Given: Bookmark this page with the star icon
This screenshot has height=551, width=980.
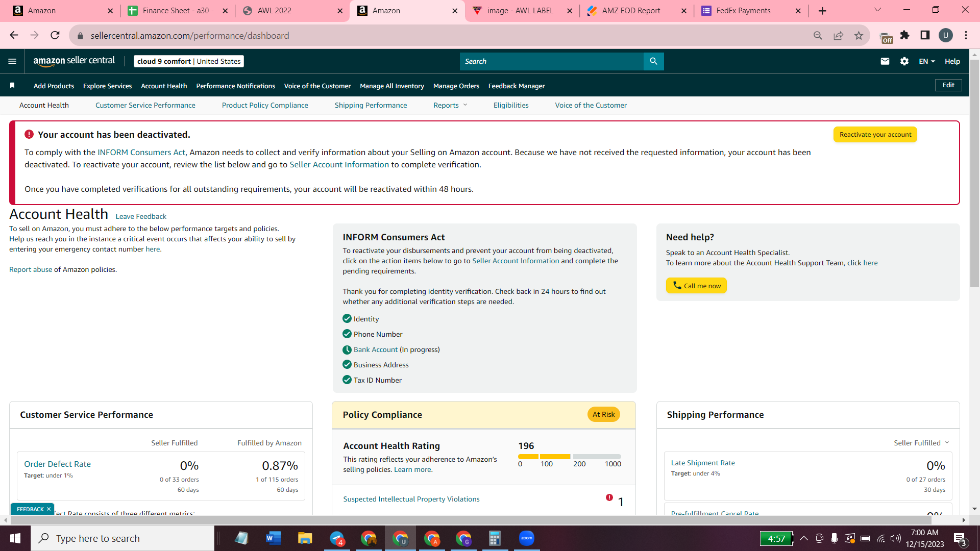Looking at the screenshot, I should 859,35.
